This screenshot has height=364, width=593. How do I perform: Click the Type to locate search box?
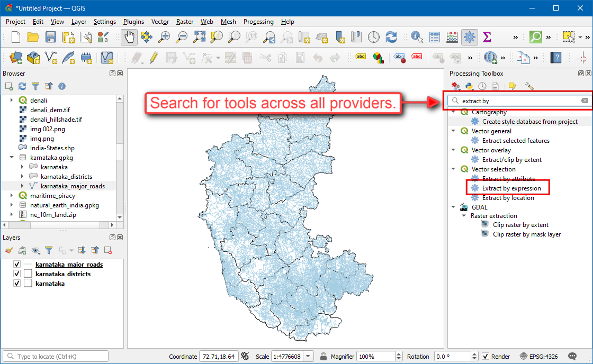point(56,356)
